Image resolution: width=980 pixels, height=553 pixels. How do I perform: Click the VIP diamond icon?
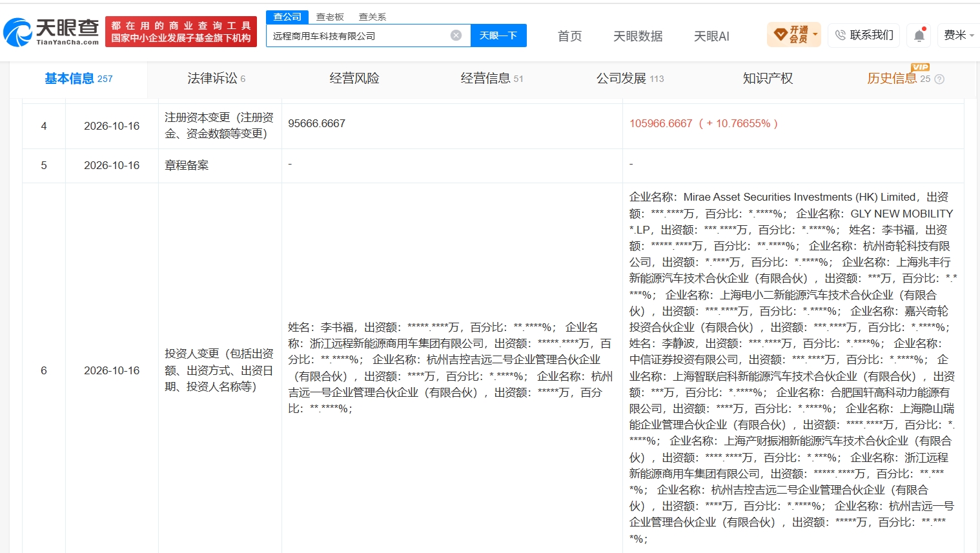tap(780, 34)
